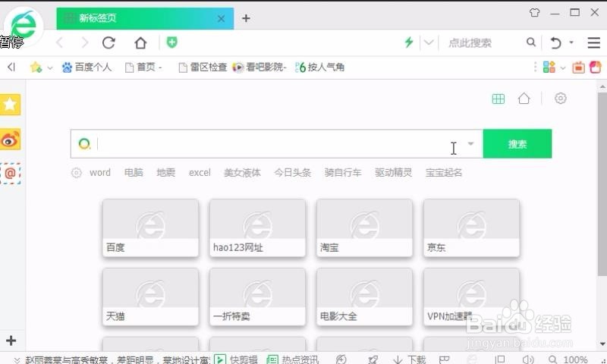Viewport: 607px width, 364px height.
Task: Expand the address bar dropdown arrow
Action: [x=429, y=42]
